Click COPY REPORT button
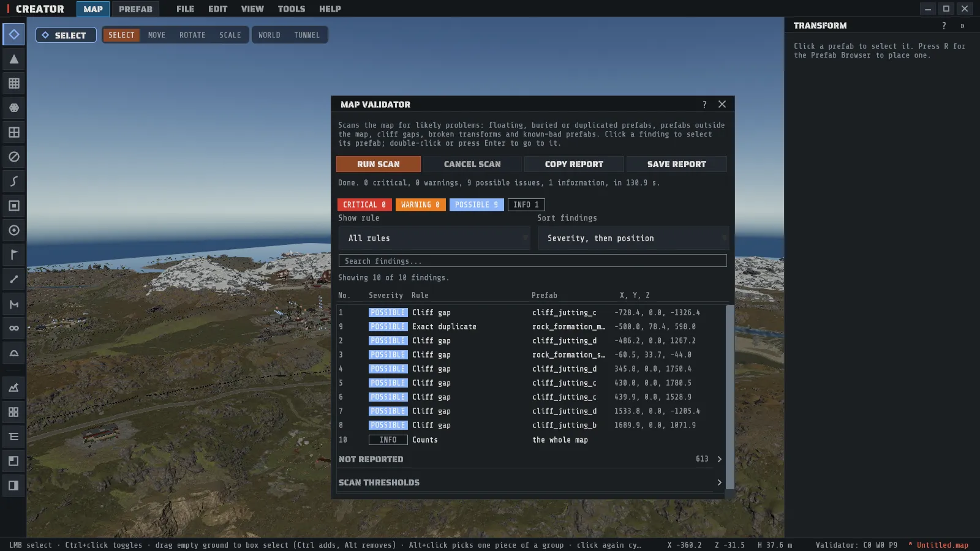 (x=574, y=164)
